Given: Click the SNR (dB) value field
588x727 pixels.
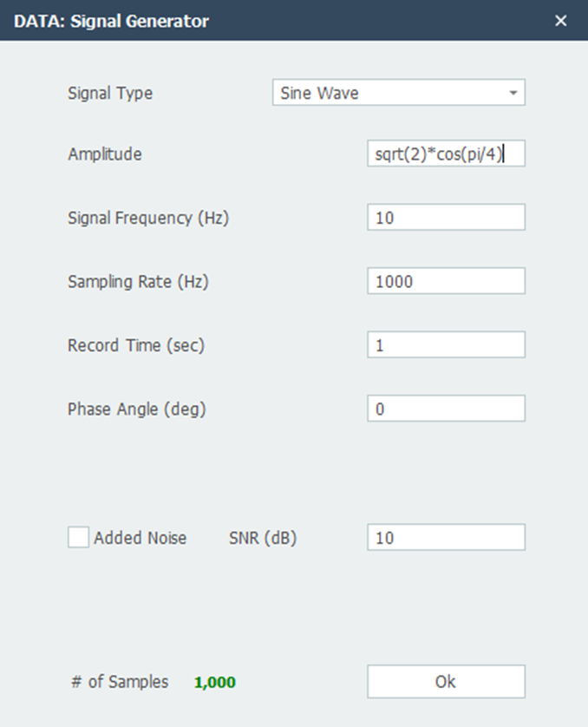Looking at the screenshot, I should click(446, 538).
